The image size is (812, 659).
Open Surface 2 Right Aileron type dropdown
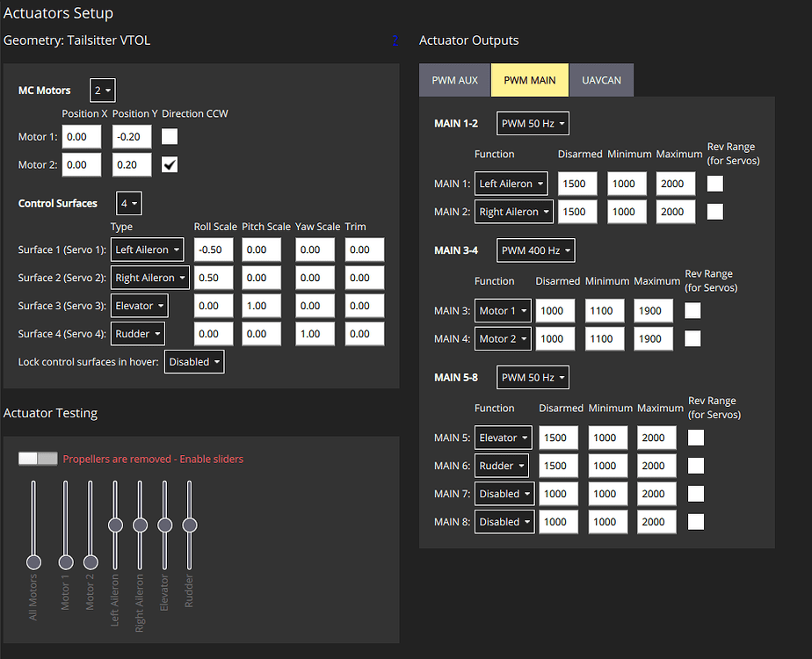pyautogui.click(x=150, y=278)
